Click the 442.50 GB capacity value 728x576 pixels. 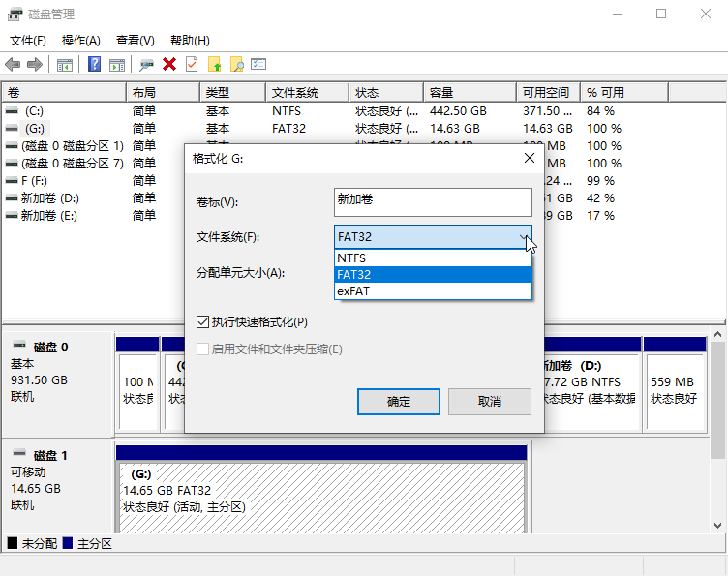pos(458,111)
